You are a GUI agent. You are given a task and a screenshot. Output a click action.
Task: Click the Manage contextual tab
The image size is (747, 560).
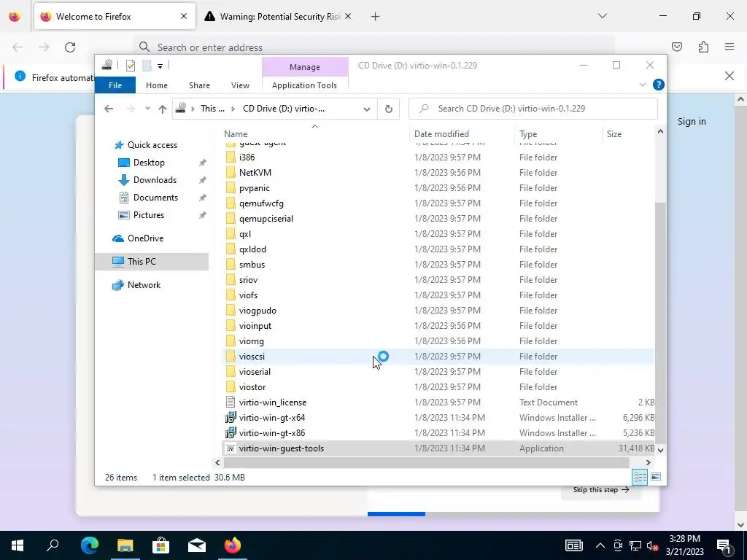(305, 67)
